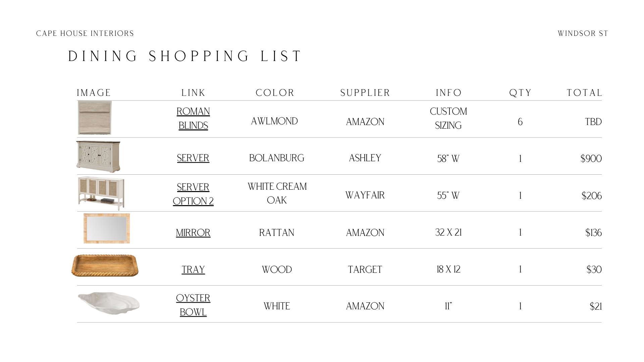Click the rattan-door server option image

[101, 193]
